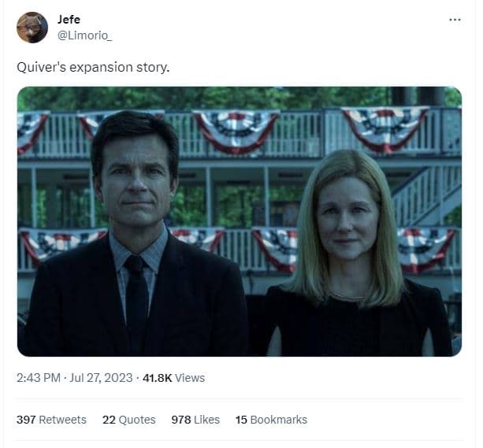View the 978 Likes list
Viewport: 483px width, 448px height.
[x=195, y=420]
